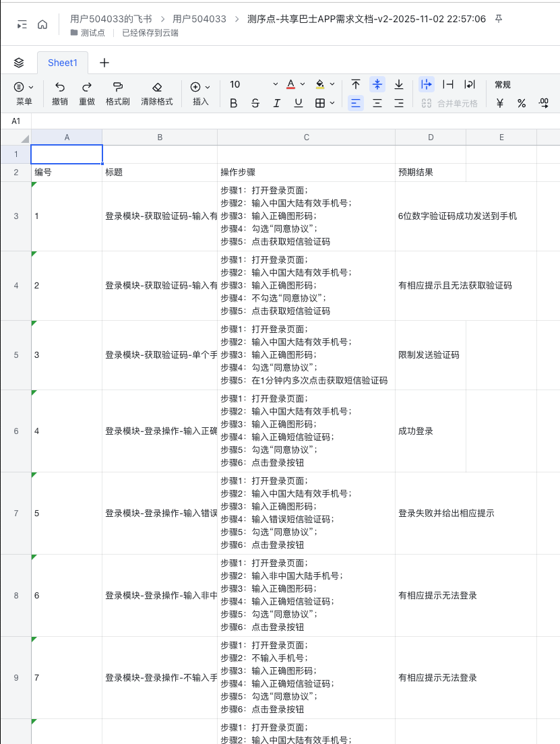The width and height of the screenshot is (560, 744).
Task: Open the 菜单 menu button
Action: click(x=24, y=93)
